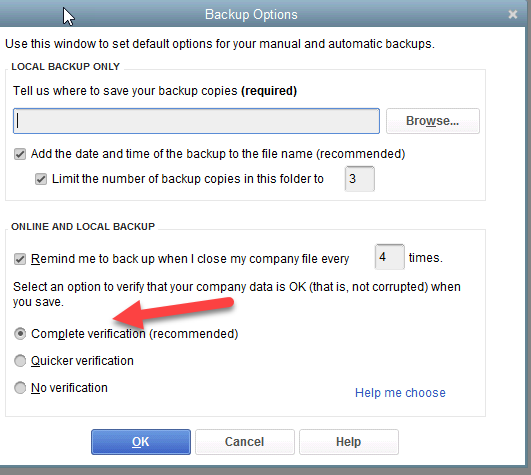The height and width of the screenshot is (475, 531).
Task: Click the 'Tell us where to save' label
Action: [x=155, y=91]
